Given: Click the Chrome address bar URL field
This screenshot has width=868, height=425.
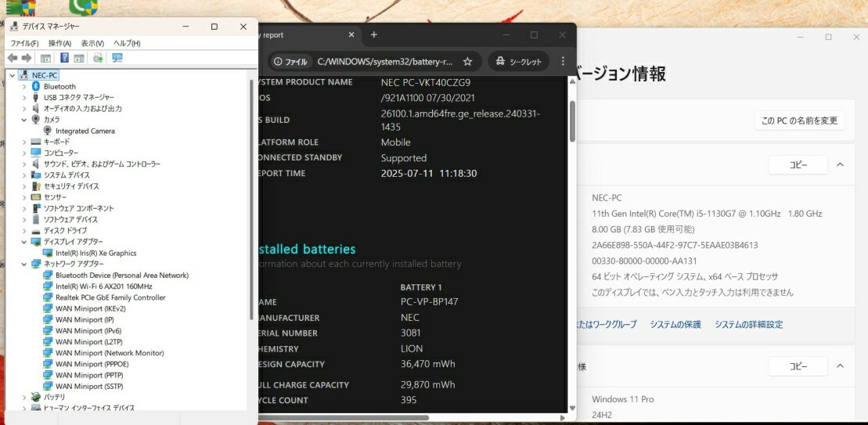Looking at the screenshot, I should pos(384,62).
